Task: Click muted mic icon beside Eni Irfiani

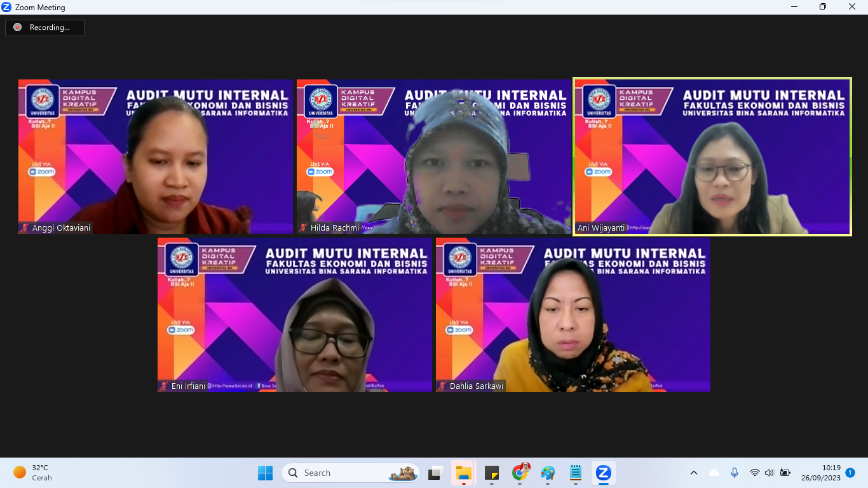Action: [165, 386]
